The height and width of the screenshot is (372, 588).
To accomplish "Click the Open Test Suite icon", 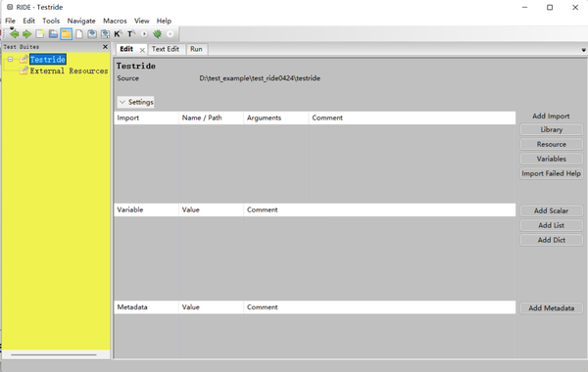I will point(53,34).
